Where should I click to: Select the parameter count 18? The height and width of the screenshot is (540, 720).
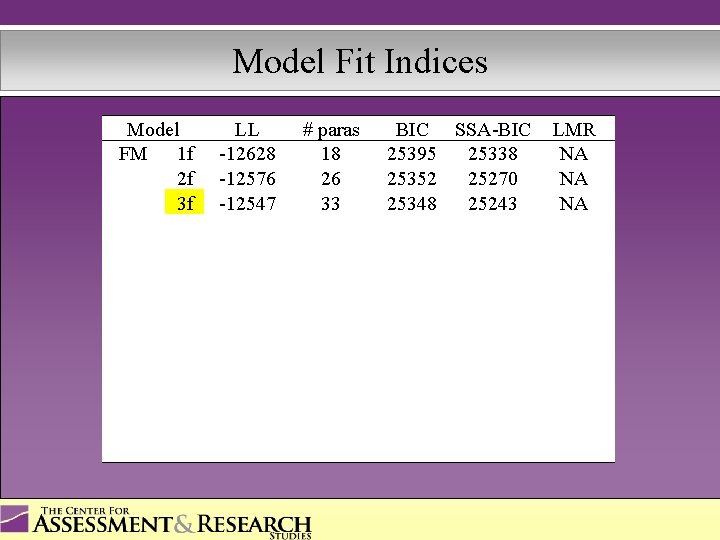[x=331, y=154]
